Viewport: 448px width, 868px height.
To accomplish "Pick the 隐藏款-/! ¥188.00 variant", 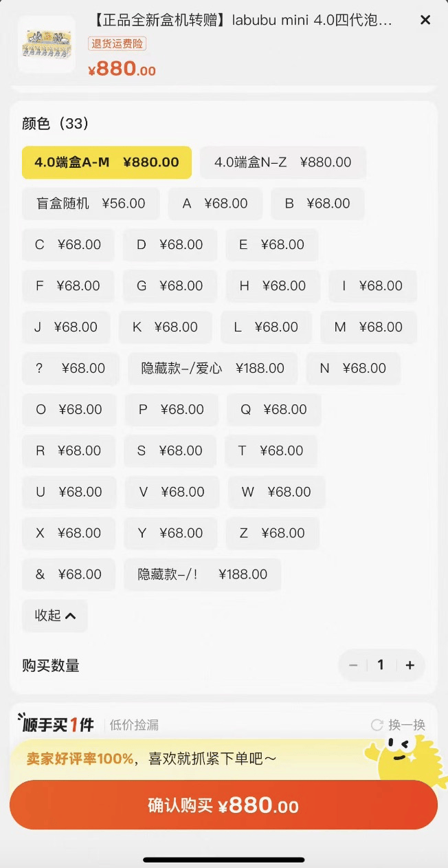I will (x=202, y=574).
